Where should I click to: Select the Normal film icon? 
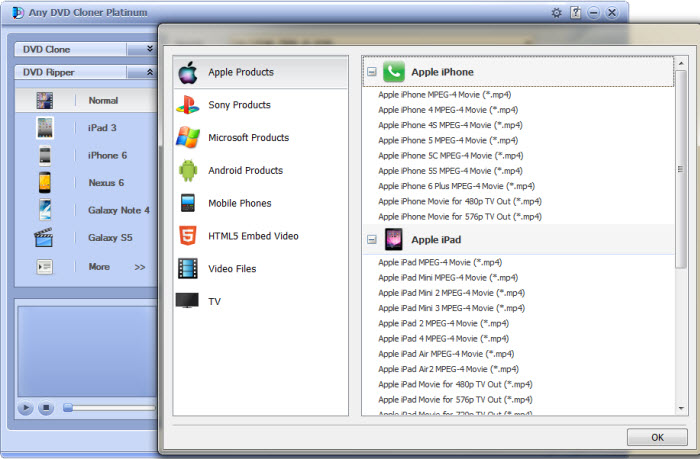[x=45, y=100]
